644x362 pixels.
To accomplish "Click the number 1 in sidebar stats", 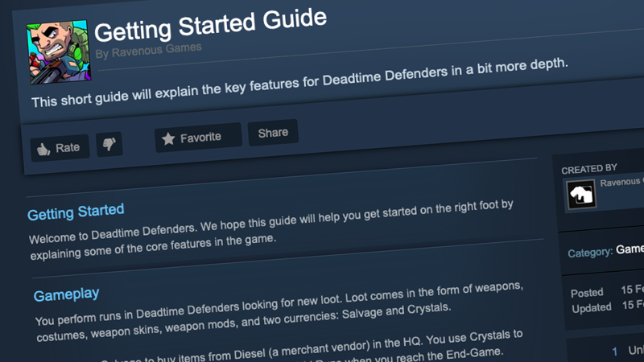I will [615, 352].
